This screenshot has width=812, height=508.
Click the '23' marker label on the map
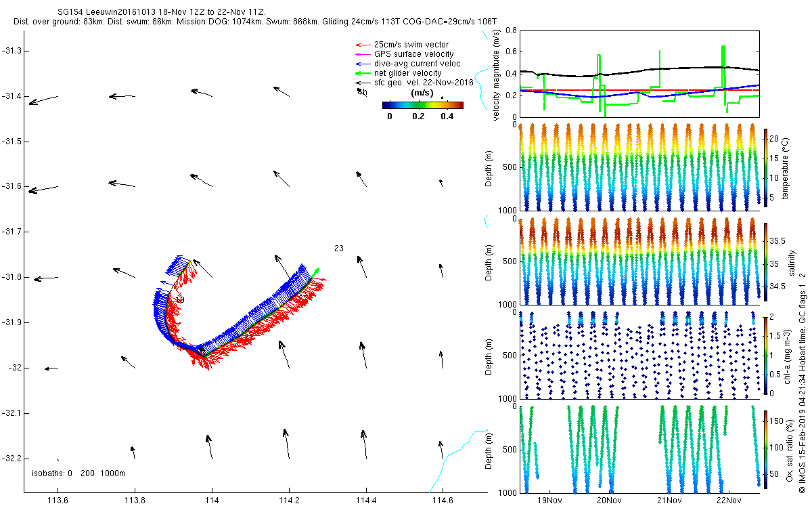pyautogui.click(x=339, y=249)
